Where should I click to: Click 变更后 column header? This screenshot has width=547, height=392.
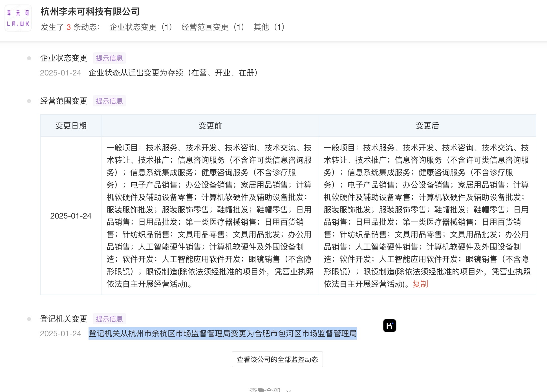coord(427,126)
